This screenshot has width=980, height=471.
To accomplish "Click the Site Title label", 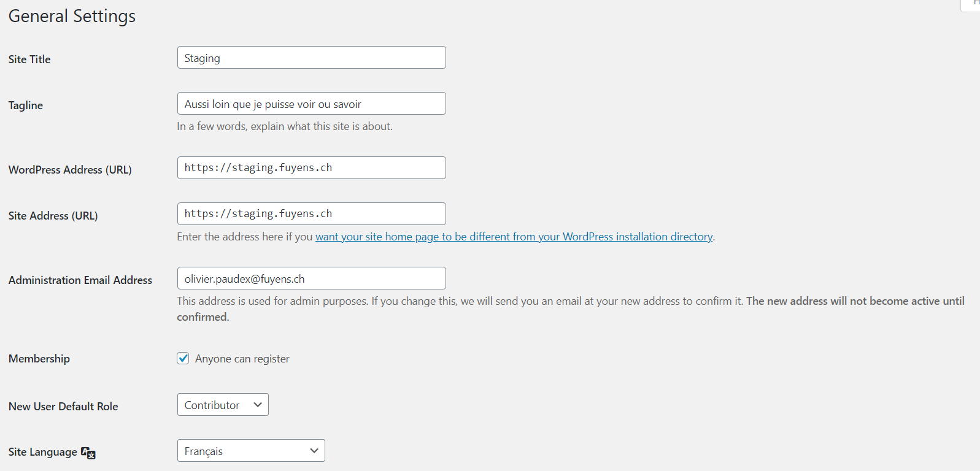I will click(x=29, y=59).
